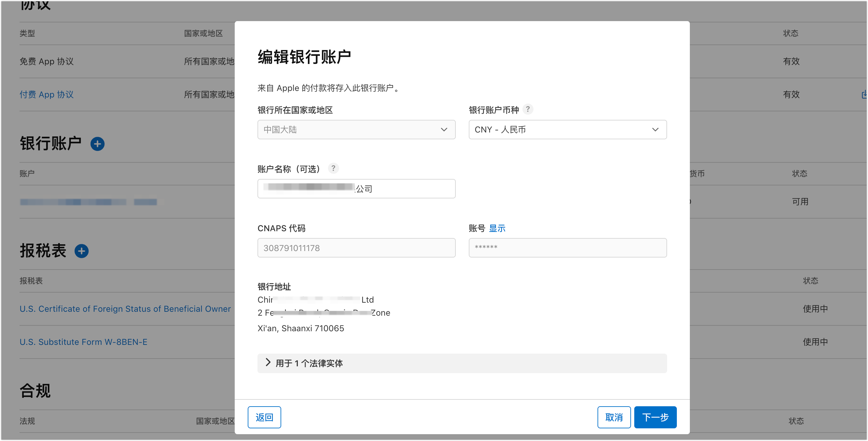Click the 下一步 button
This screenshot has height=441, width=868.
pyautogui.click(x=655, y=417)
